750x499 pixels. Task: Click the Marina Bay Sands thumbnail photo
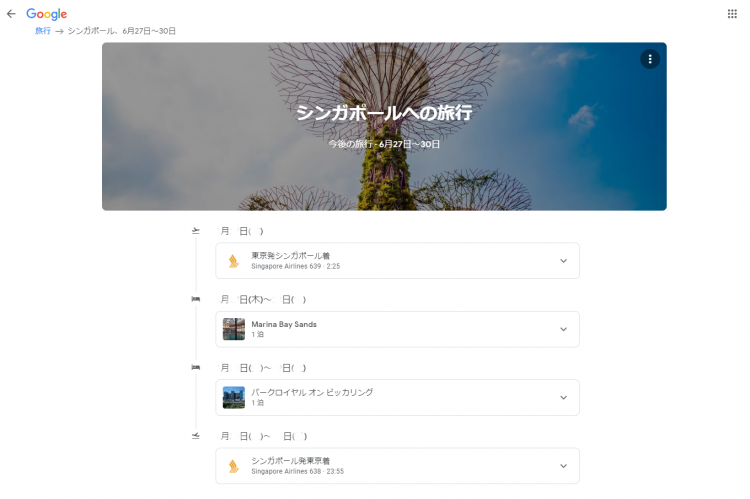(x=233, y=329)
